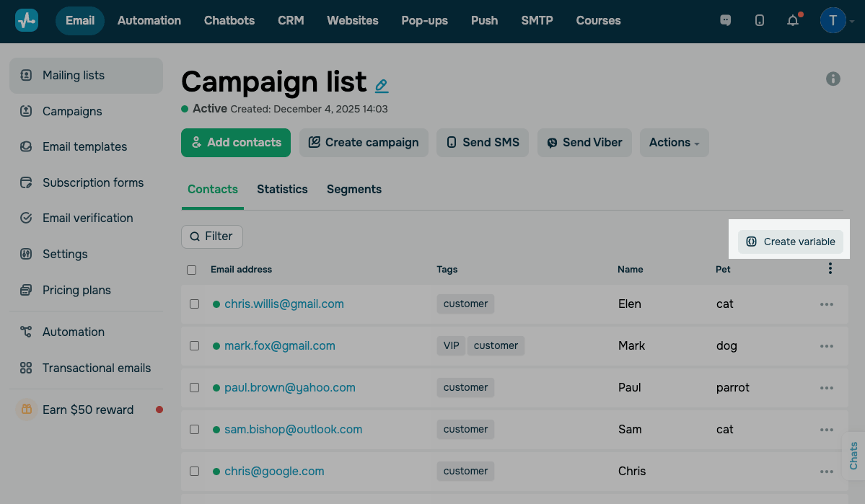Check the box next to paul.brown@yahoo.com
The width and height of the screenshot is (865, 504).
pos(194,388)
